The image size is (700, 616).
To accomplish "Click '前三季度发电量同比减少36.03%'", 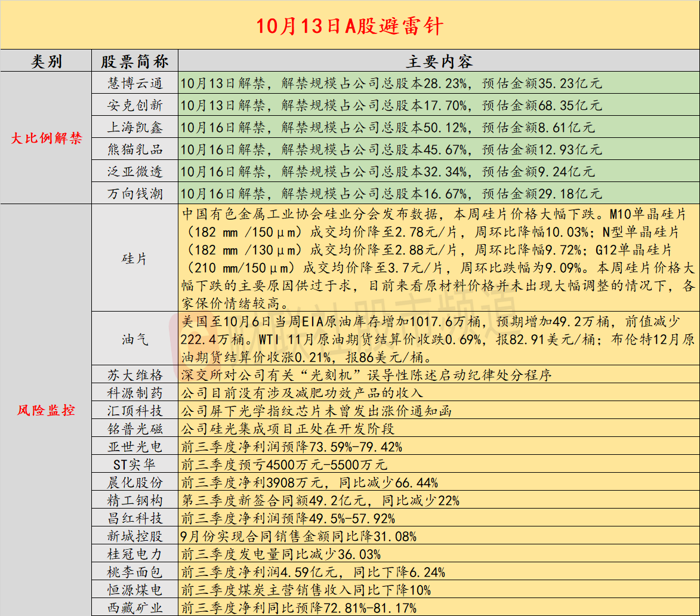I will click(x=281, y=554).
